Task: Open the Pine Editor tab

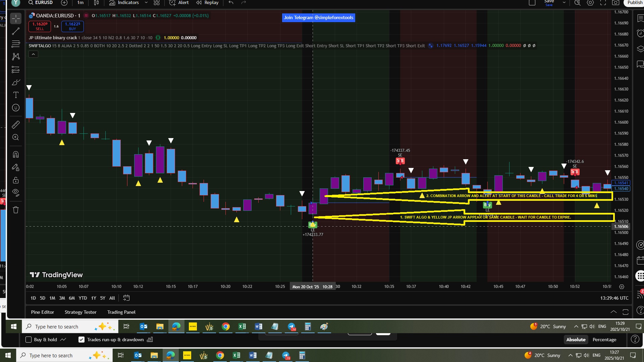Action: point(43,312)
